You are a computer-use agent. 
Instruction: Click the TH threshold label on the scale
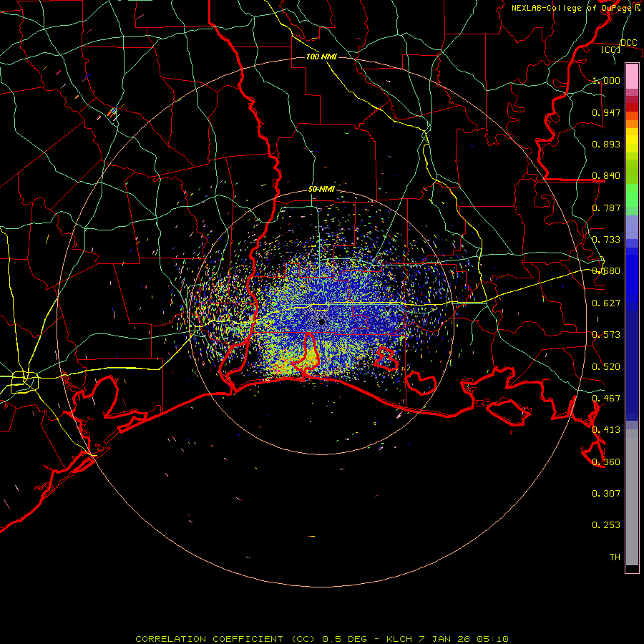tap(615, 557)
